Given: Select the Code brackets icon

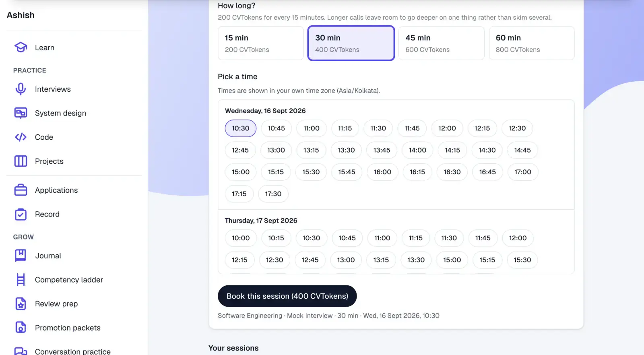Looking at the screenshot, I should coord(21,137).
